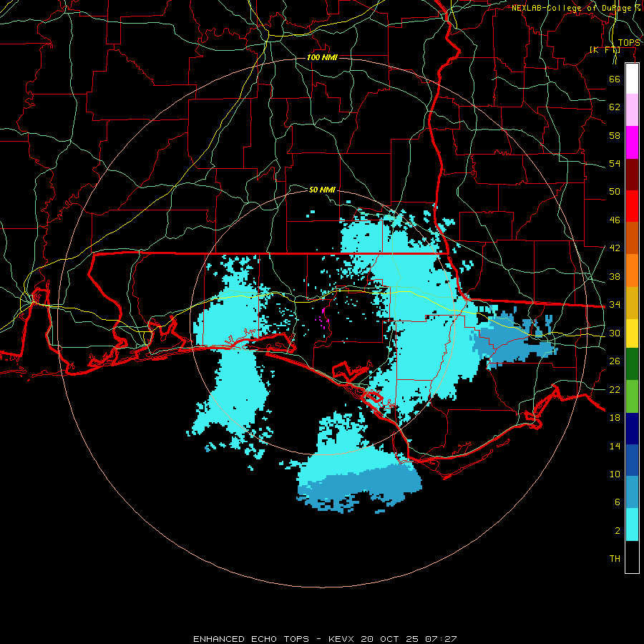Viewport: 644px width, 644px height.
Task: Click the bright yellow legend swatch
Action: pyautogui.click(x=632, y=333)
